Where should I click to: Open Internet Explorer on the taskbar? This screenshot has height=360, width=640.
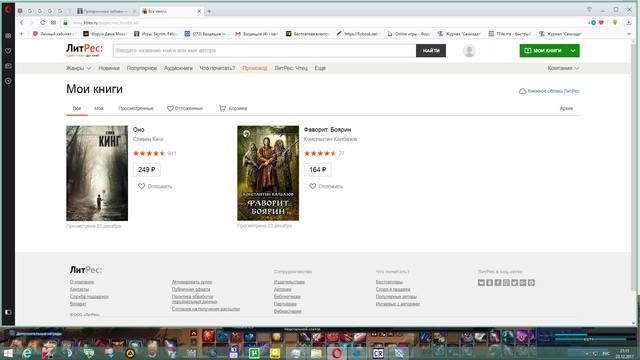click(x=27, y=353)
